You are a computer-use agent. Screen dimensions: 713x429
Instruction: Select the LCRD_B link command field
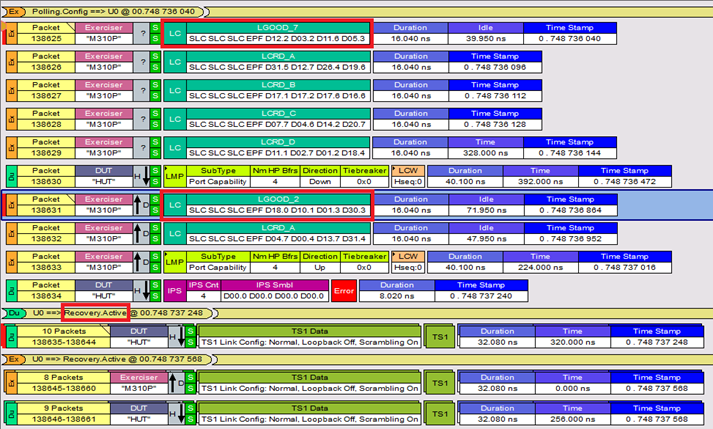coord(278,91)
